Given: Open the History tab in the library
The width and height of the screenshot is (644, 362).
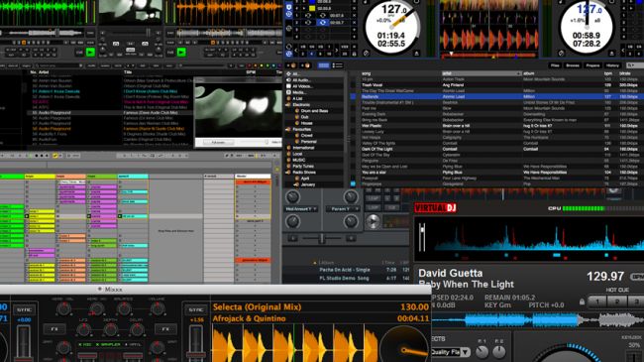Looking at the screenshot, I should (x=612, y=65).
